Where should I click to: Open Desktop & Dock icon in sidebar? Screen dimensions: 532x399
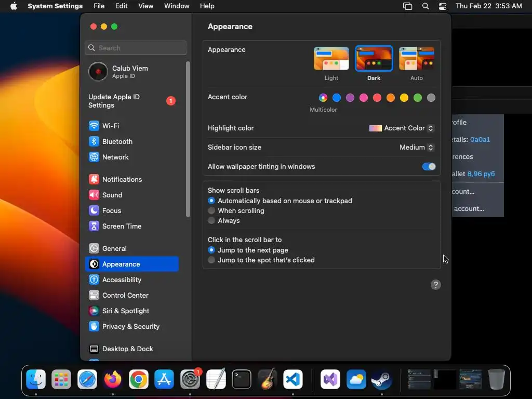tap(94, 349)
